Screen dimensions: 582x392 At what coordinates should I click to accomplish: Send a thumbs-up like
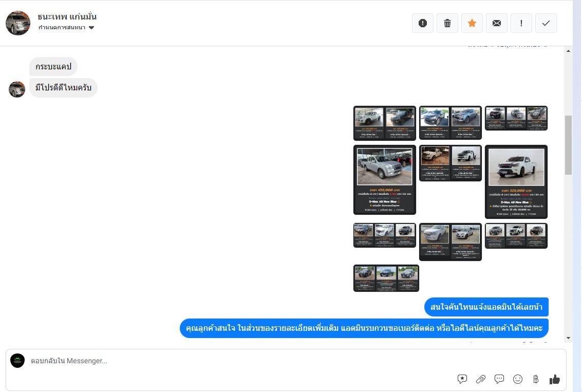pos(555,379)
